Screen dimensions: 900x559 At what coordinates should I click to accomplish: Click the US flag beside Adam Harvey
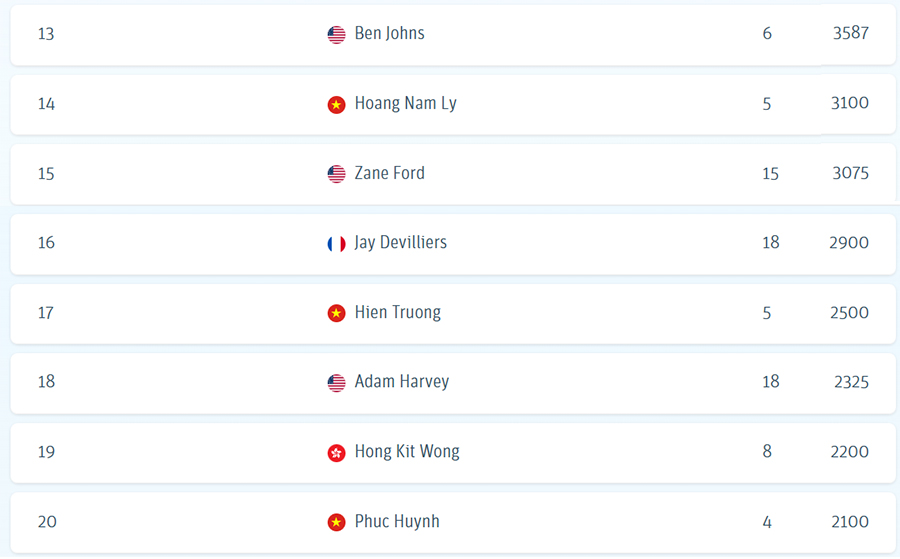pyautogui.click(x=336, y=383)
